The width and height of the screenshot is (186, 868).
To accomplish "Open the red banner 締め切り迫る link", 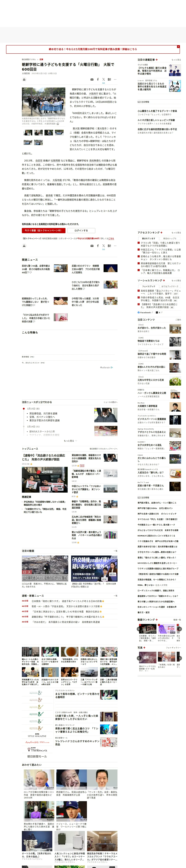I will (93, 49).
